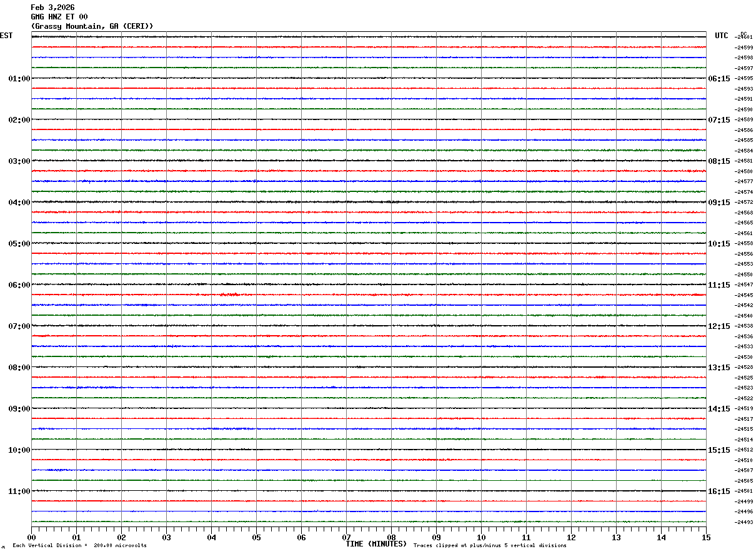This screenshot has width=756, height=554.
Task: Click minute '09' on the time axis
Action: pos(436,537)
